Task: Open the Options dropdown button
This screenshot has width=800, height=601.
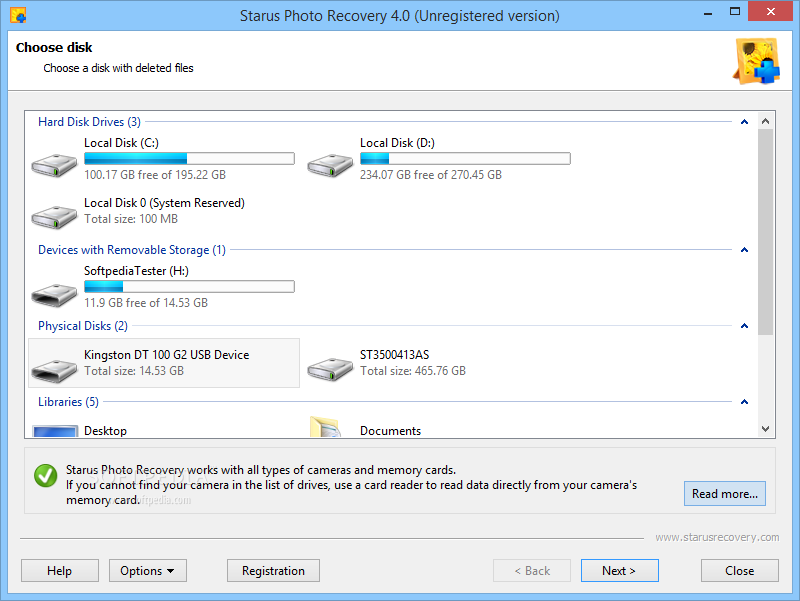Action: (147, 570)
